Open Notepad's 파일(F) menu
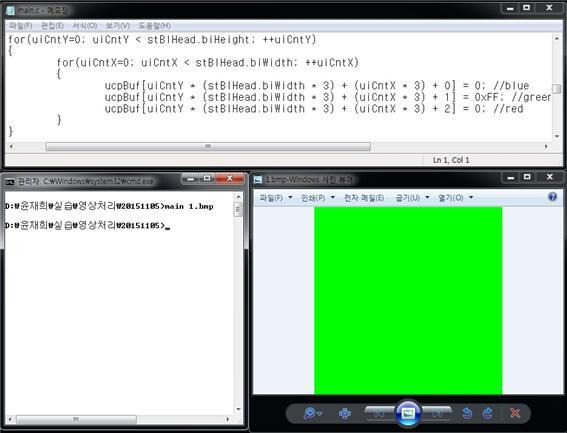Screen dimensions: 567x433 [x=21, y=26]
